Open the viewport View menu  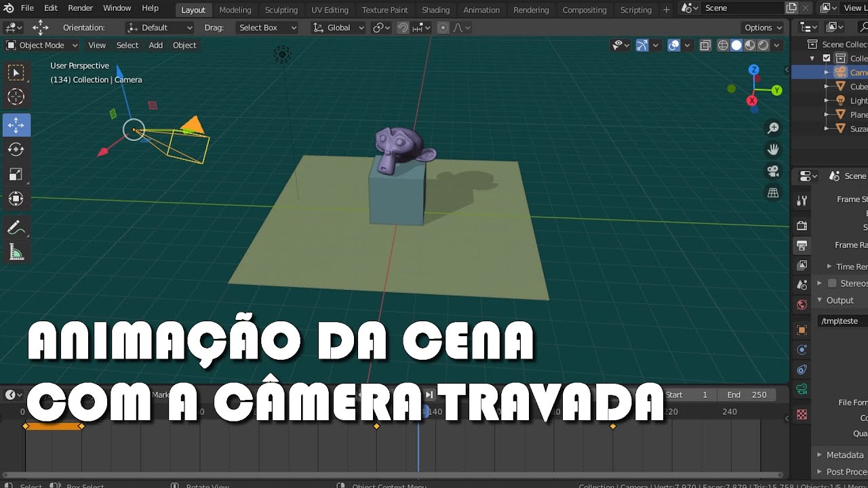pyautogui.click(x=97, y=45)
